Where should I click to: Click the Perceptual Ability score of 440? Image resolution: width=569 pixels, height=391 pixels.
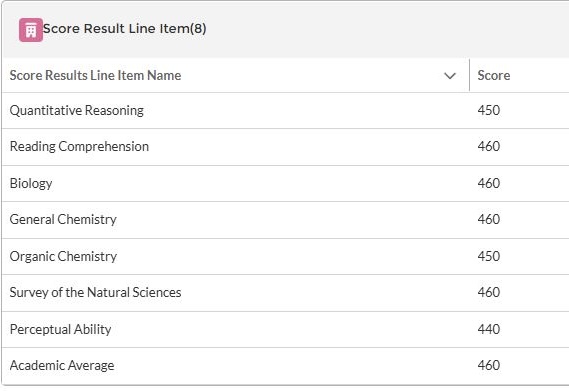(488, 329)
